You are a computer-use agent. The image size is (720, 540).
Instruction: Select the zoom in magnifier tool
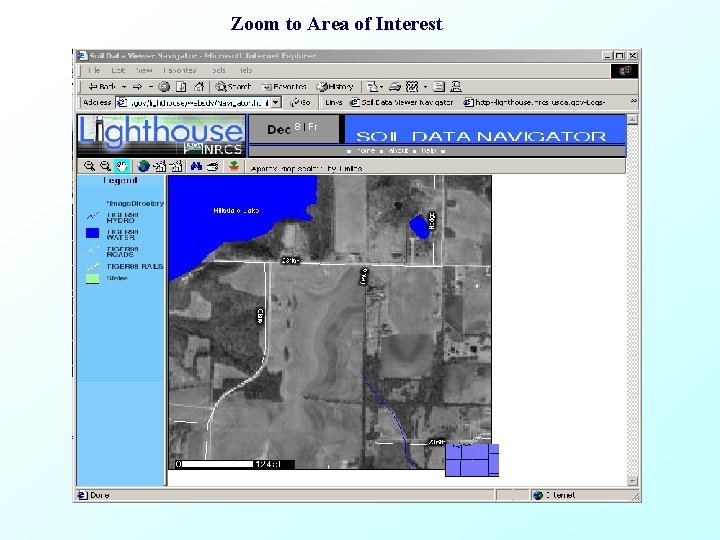(x=89, y=166)
